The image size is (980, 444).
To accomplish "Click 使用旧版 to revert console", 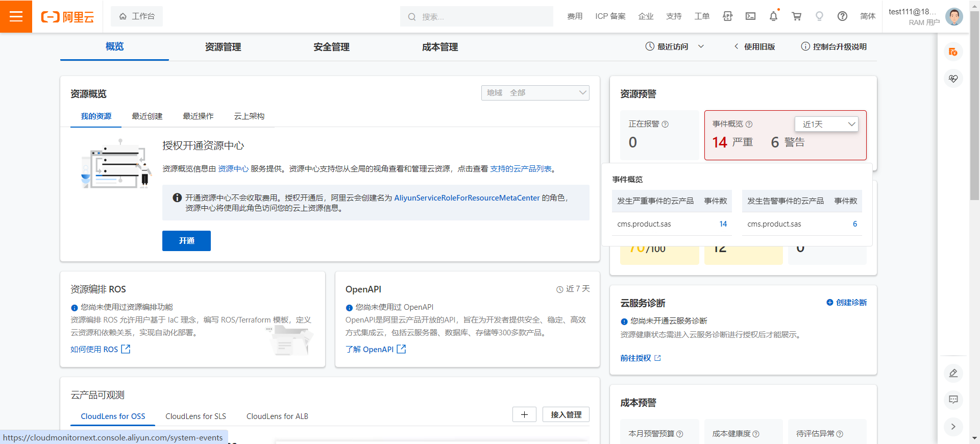I will 754,46.
